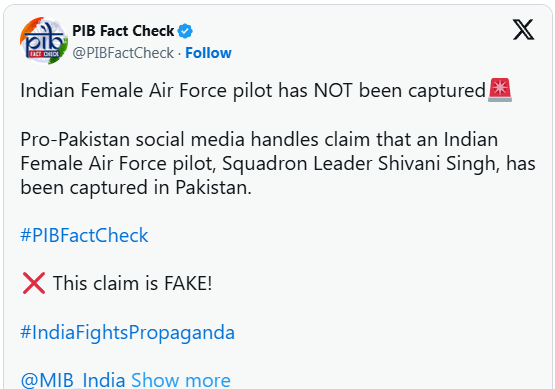555x389 pixels.
Task: Click the text This claim is FAKE!
Action: click(132, 284)
